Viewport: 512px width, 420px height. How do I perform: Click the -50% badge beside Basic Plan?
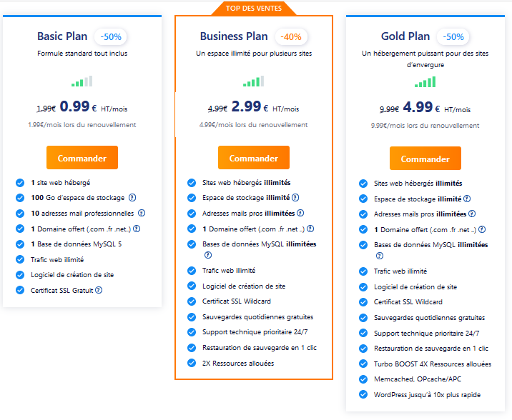[111, 37]
